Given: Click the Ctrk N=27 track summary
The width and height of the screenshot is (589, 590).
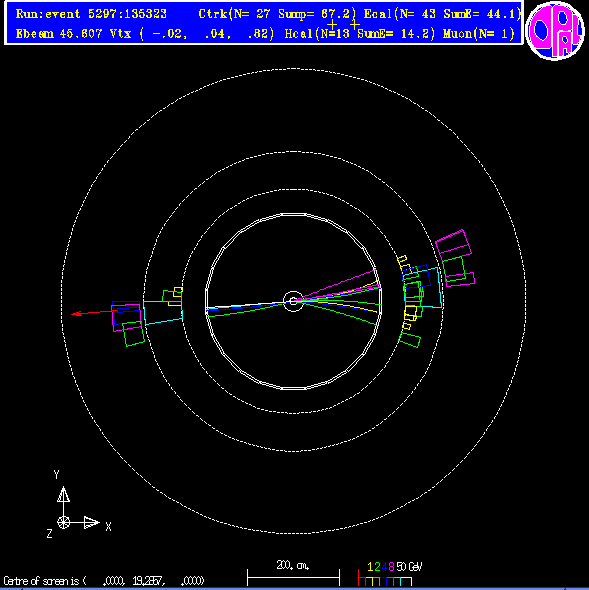Looking at the screenshot, I should click(x=277, y=14).
